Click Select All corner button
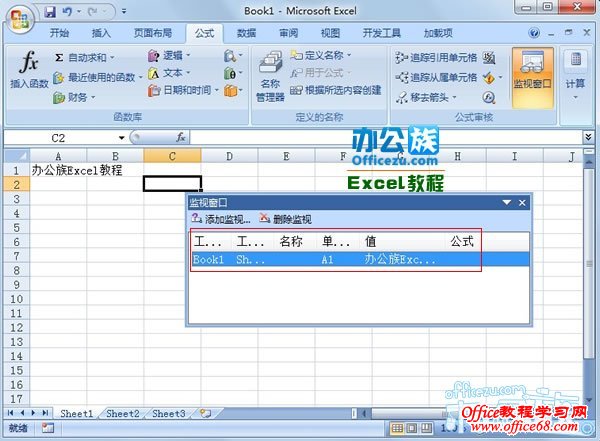Viewport: 600px width, 441px height. coord(16,156)
